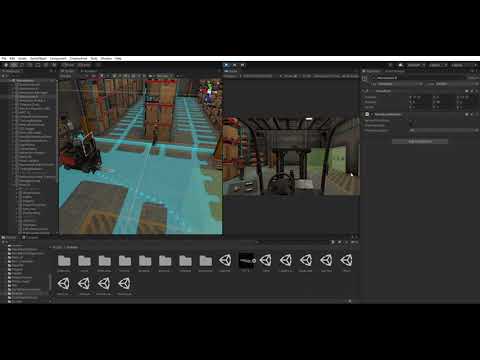This screenshot has height=360, width=480.
Task: Select the Hand tool in toolbar
Action: tap(6, 65)
